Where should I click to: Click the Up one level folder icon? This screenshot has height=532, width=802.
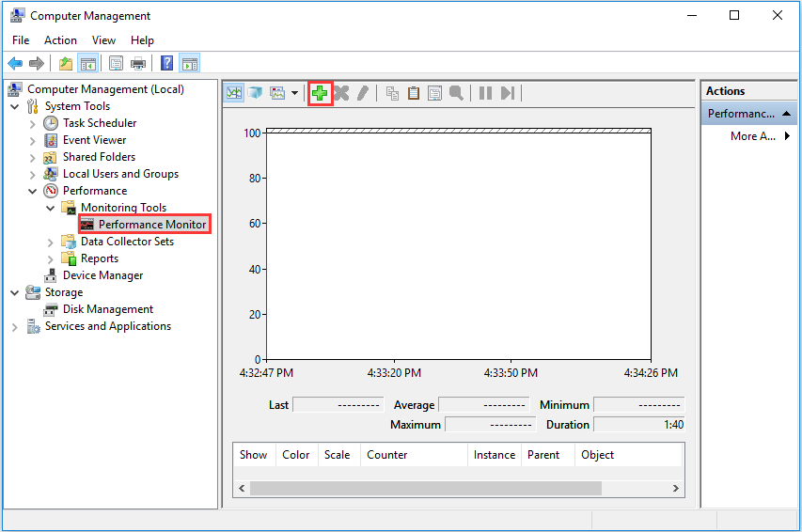(65, 64)
